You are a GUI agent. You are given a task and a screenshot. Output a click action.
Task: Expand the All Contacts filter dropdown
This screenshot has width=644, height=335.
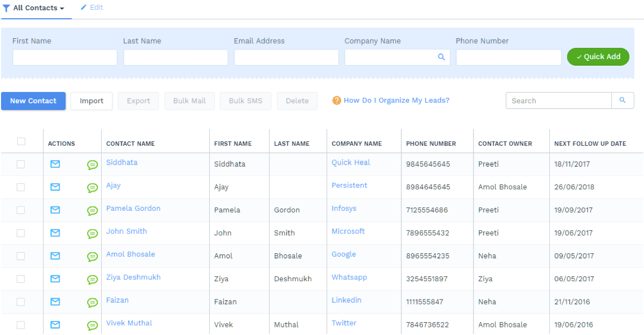(x=36, y=8)
